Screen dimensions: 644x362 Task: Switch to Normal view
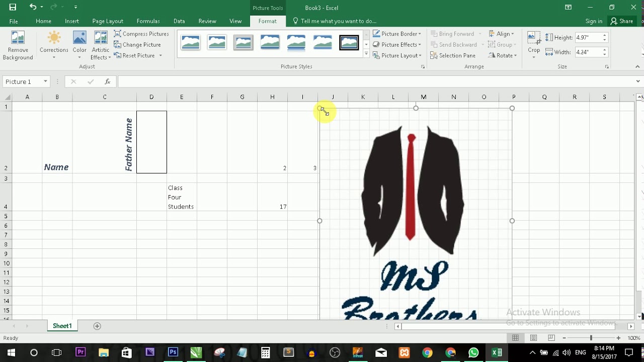coord(515,338)
